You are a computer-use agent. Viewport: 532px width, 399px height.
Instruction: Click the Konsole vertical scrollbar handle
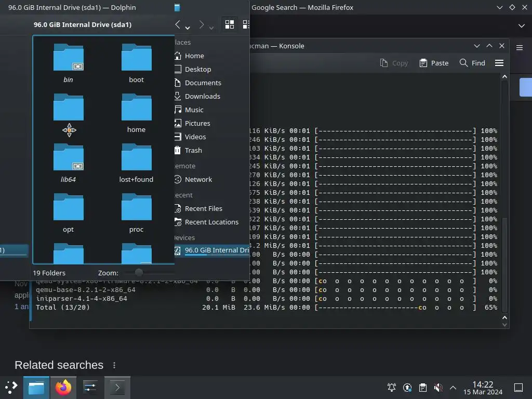[504, 264]
